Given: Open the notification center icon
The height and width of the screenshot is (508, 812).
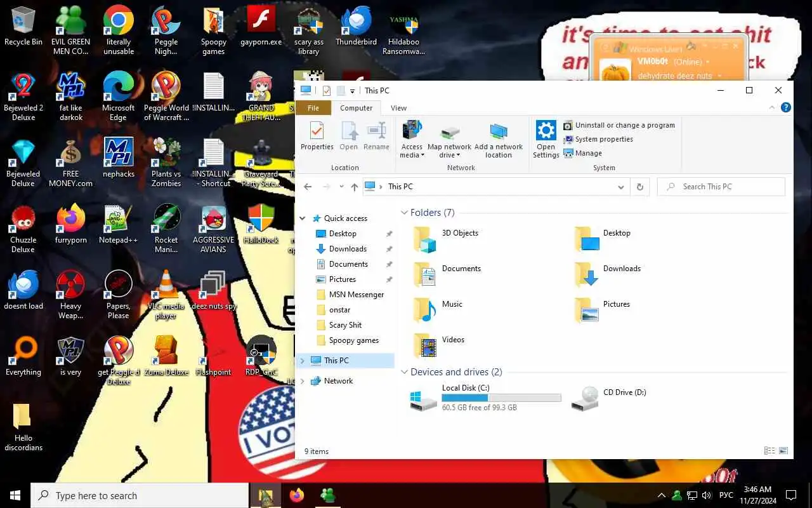Looking at the screenshot, I should pyautogui.click(x=791, y=495).
